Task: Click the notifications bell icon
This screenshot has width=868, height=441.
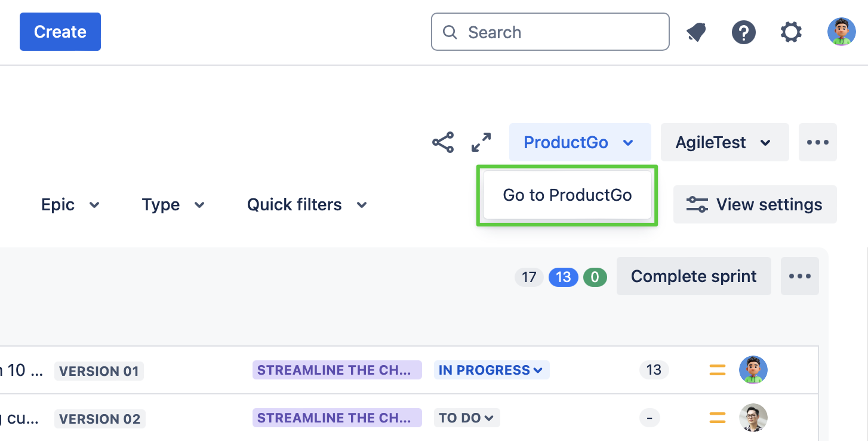Action: click(x=696, y=32)
